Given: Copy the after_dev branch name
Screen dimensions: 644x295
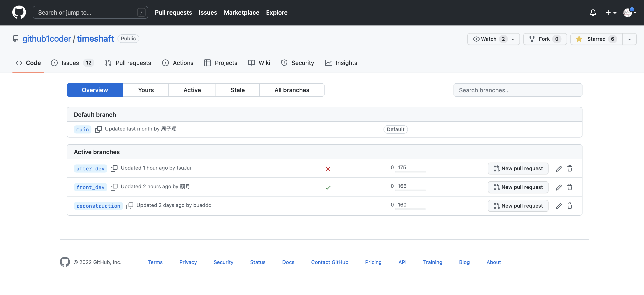Looking at the screenshot, I should [114, 168].
